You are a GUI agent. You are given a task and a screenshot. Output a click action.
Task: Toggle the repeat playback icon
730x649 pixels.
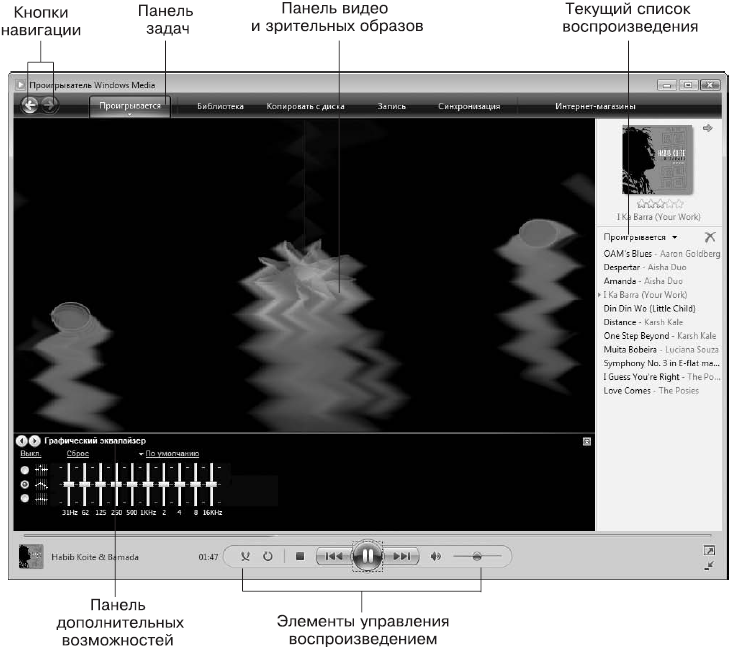tap(268, 556)
